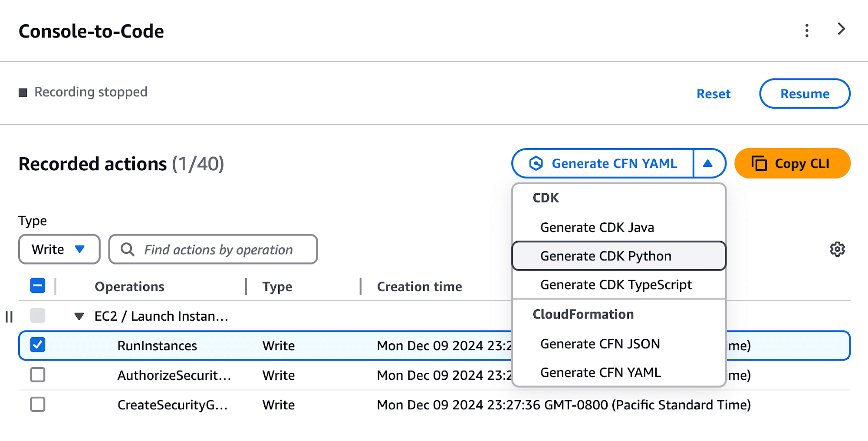Click the Creation time column header
Image resolution: width=868 pixels, height=441 pixels.
[419, 287]
